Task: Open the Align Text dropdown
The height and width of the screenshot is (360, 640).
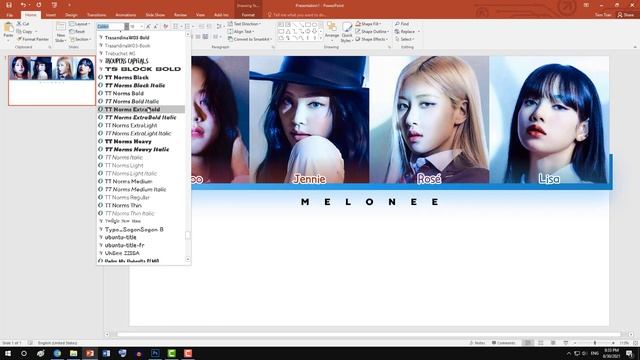Action: (x=241, y=31)
